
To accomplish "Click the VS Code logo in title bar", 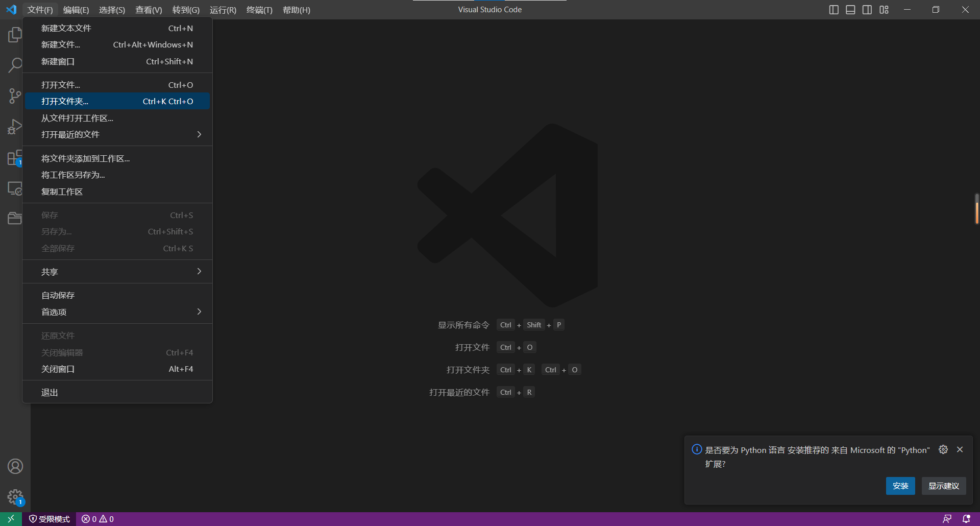I will pyautogui.click(x=11, y=10).
